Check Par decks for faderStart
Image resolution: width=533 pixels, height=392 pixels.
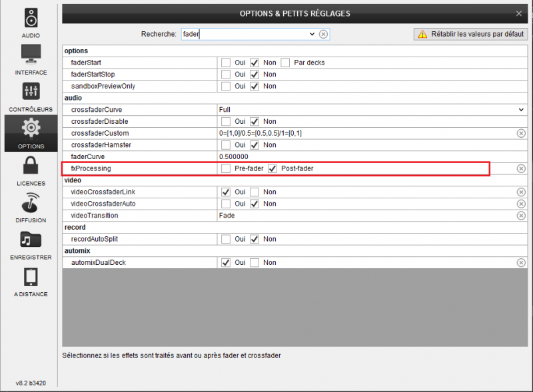click(285, 63)
